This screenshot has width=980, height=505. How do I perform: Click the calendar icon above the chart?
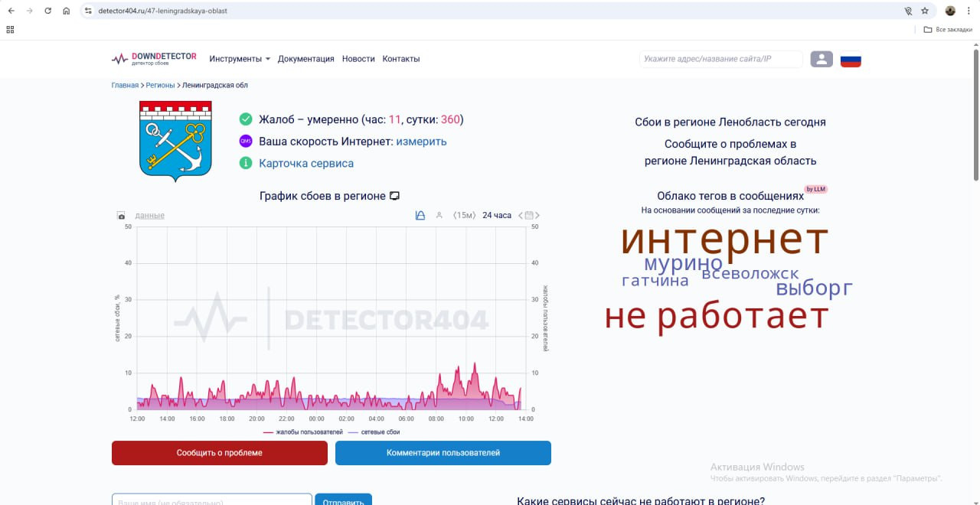(529, 216)
